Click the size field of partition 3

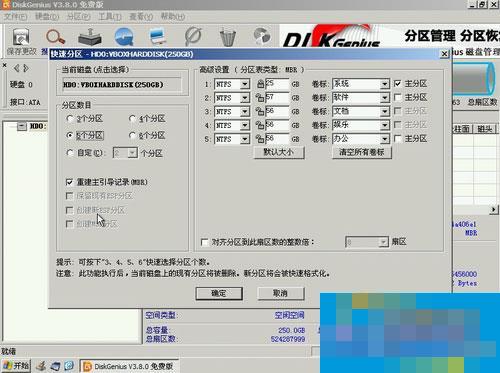pos(277,111)
